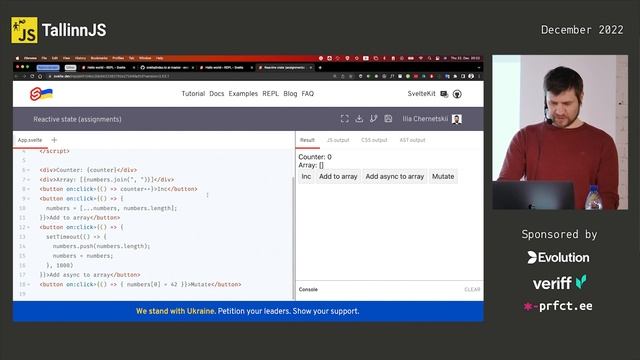This screenshot has width=640, height=360.
Task: Clear the console with CLEAR
Action: pos(472,289)
